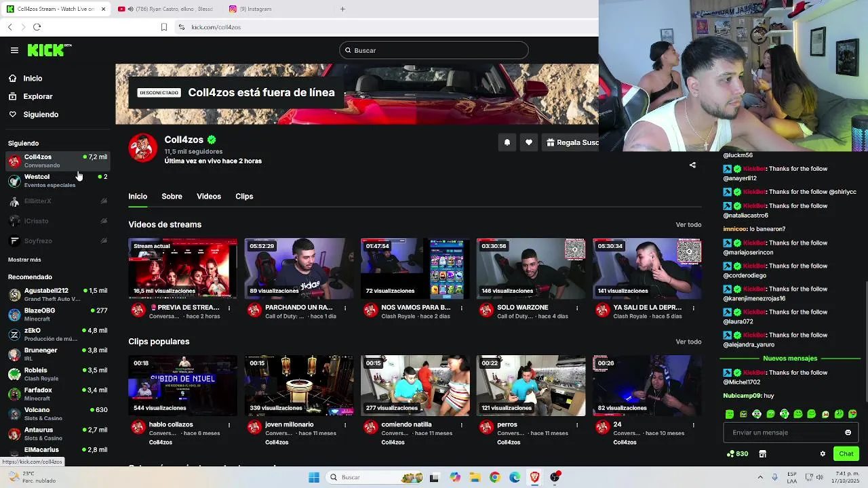Open Explorar in the sidebar
The image size is (868, 488).
point(37,96)
